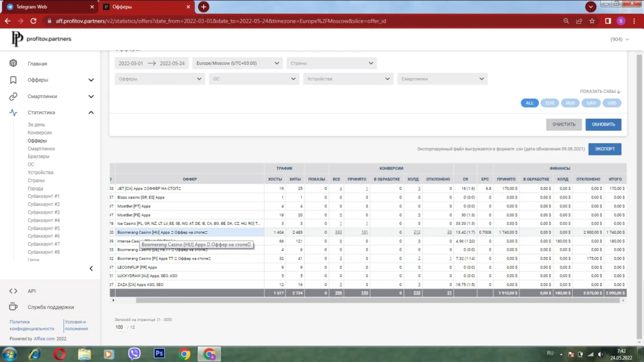Click the ХОСТЫ column header
644x362 pixels.
click(275, 179)
